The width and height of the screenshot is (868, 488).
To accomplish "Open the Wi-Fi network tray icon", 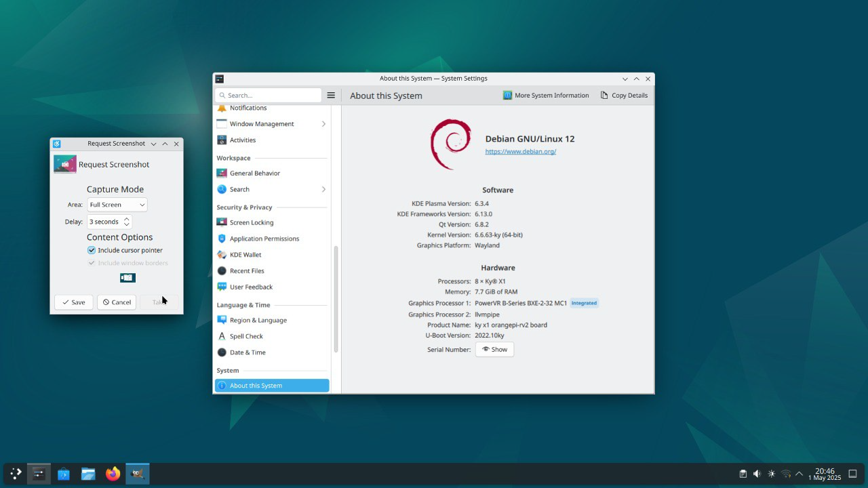I will coord(786,474).
